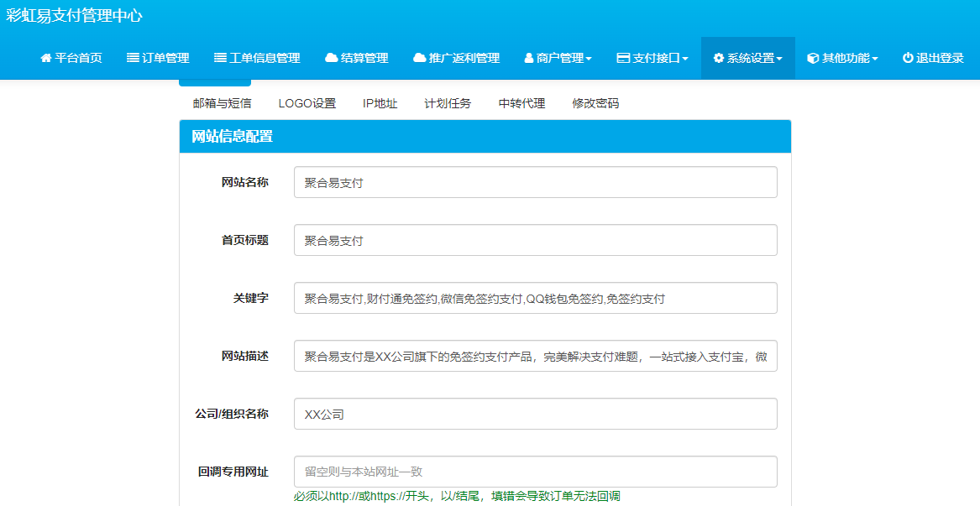Expand the 商户管理 dropdown menu

[590, 58]
